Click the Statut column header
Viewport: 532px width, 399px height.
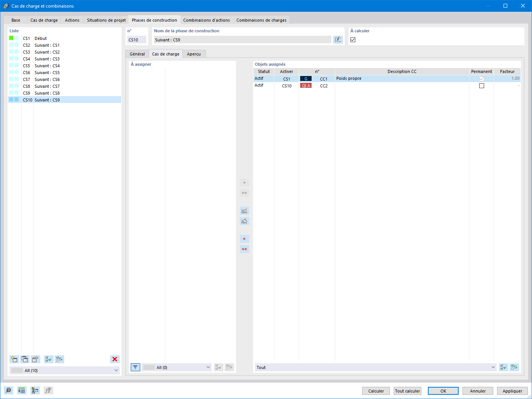point(264,71)
